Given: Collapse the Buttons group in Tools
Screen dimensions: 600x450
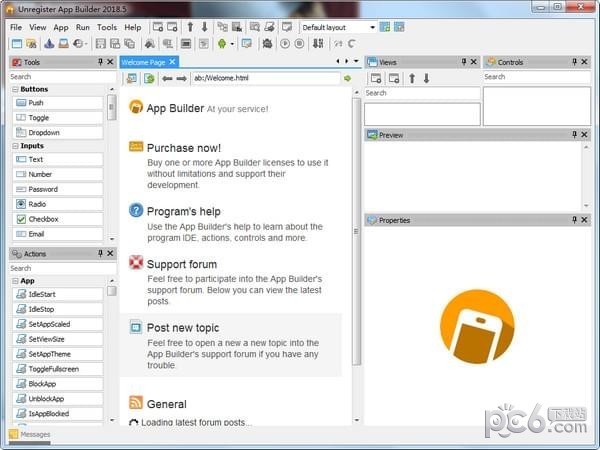Looking at the screenshot, I should click(15, 89).
